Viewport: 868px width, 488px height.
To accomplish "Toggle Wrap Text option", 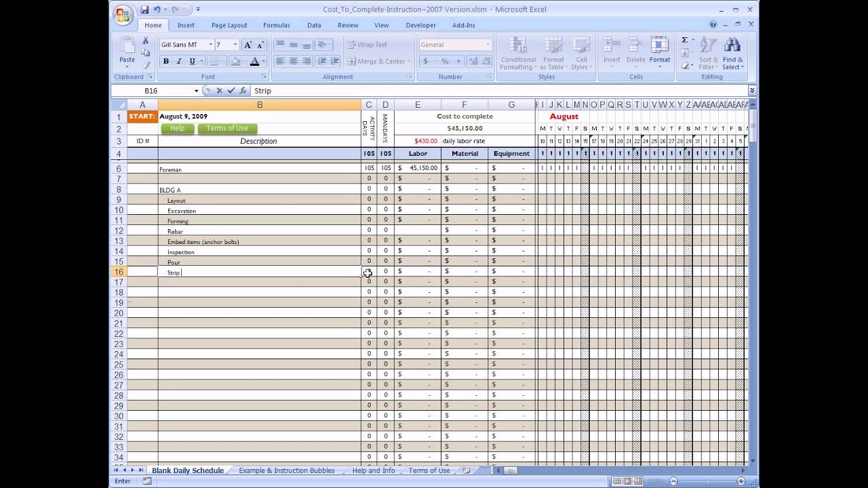I will tap(367, 45).
